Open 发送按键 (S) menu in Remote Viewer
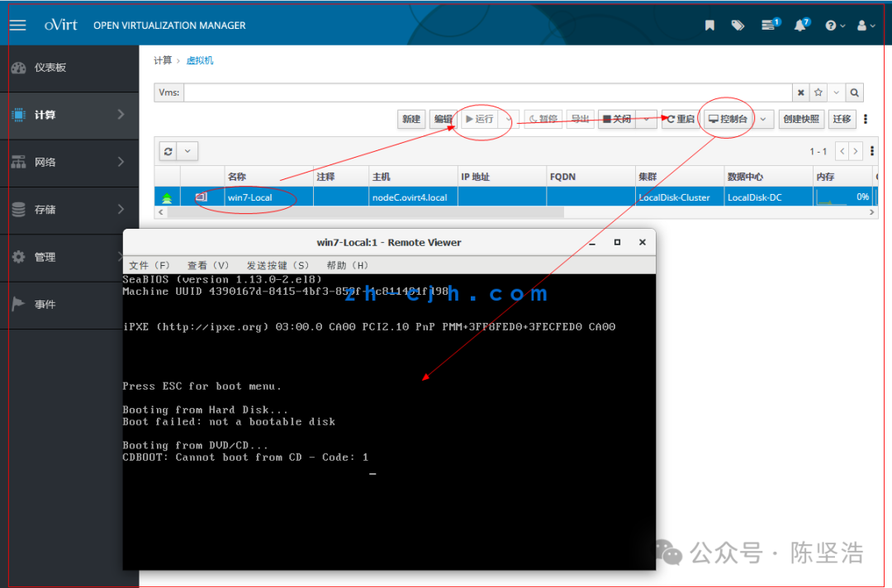This screenshot has width=892, height=588. [x=278, y=266]
